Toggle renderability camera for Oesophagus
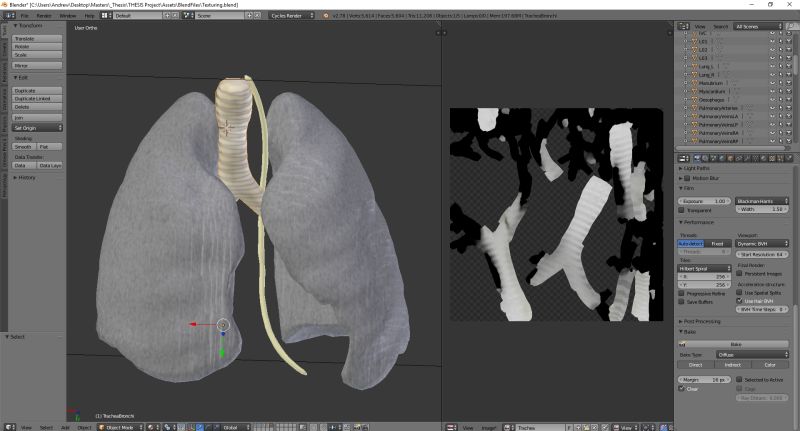The image size is (800, 431). pos(789,99)
